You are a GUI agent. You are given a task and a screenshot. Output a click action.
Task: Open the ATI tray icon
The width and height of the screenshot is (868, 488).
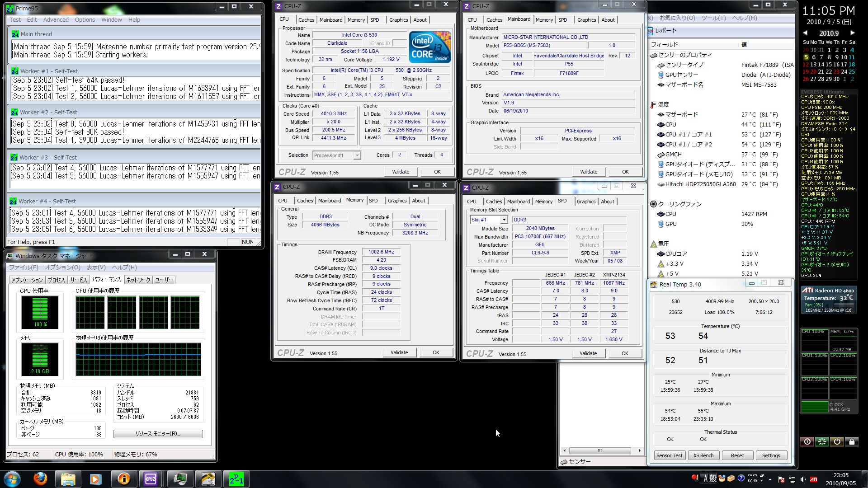[813, 479]
